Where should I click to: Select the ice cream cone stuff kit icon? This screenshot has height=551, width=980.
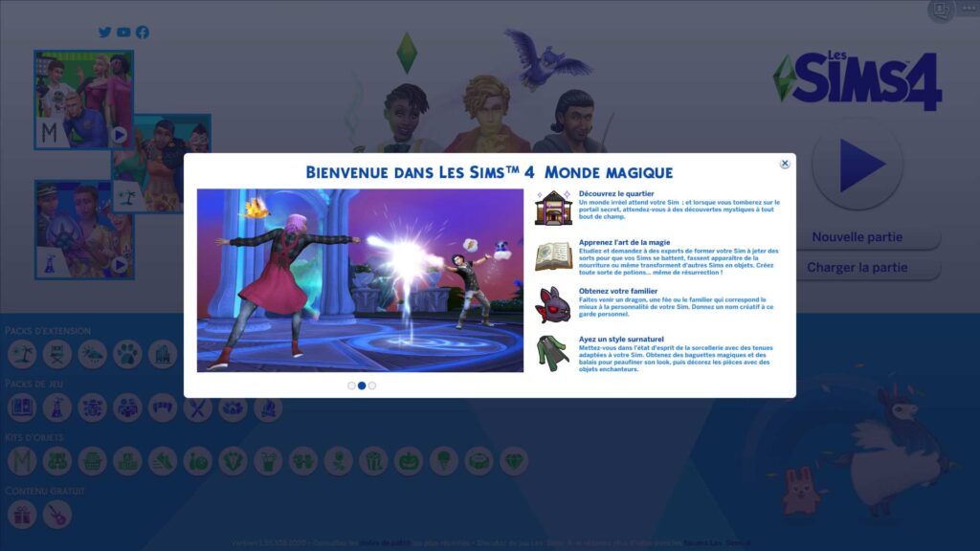click(x=444, y=461)
